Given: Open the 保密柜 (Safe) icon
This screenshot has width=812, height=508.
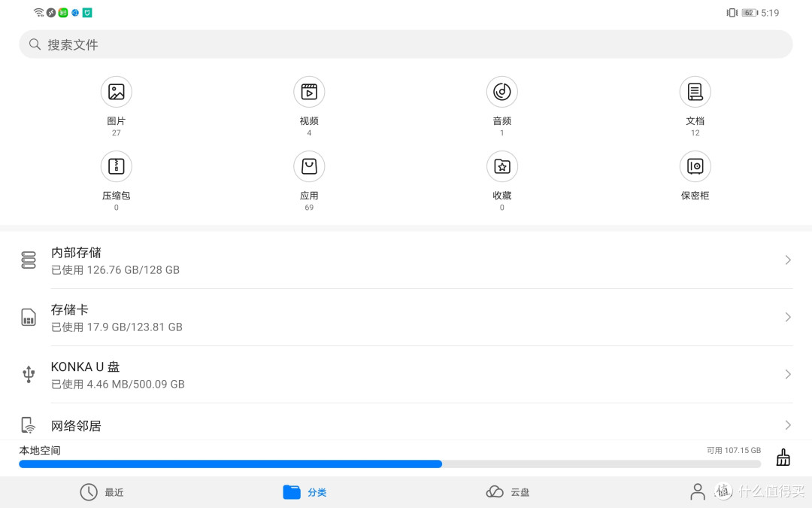Looking at the screenshot, I should point(695,166).
